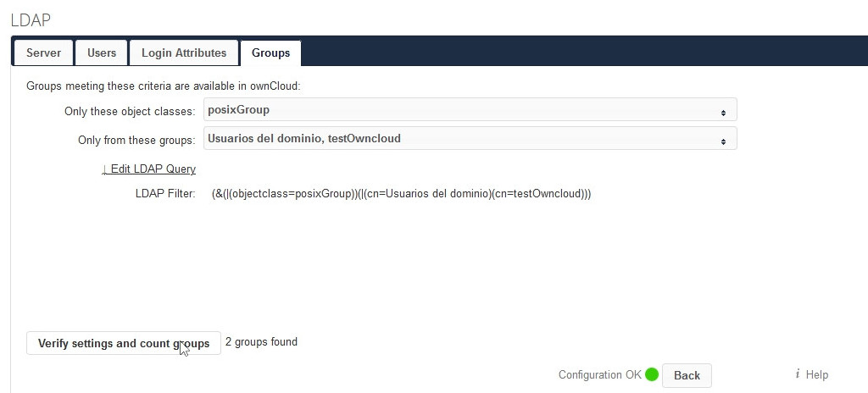Click the arrow on the groups selector

[x=723, y=141]
